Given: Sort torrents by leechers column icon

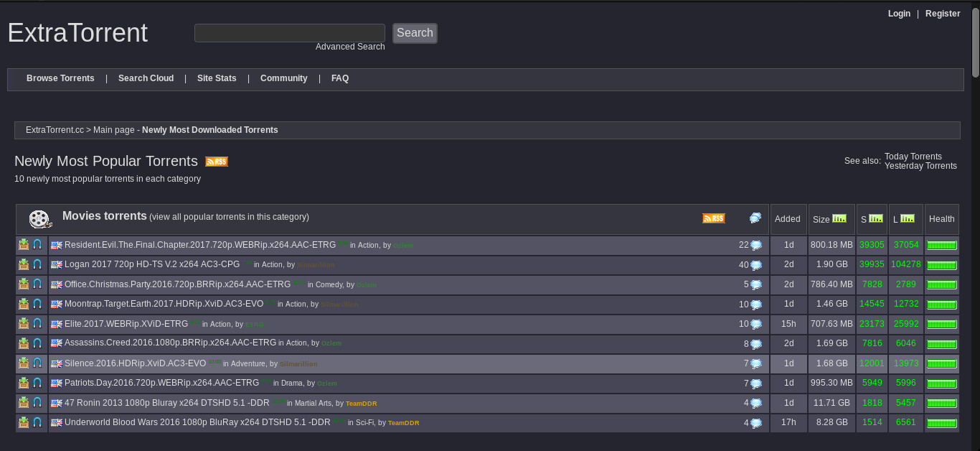Looking at the screenshot, I should click(x=908, y=218).
